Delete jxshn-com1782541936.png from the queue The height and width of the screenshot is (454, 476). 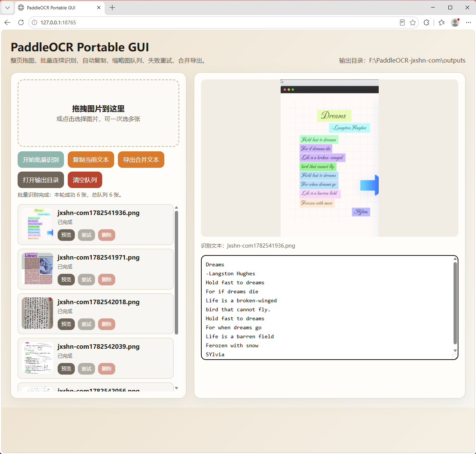(x=107, y=235)
